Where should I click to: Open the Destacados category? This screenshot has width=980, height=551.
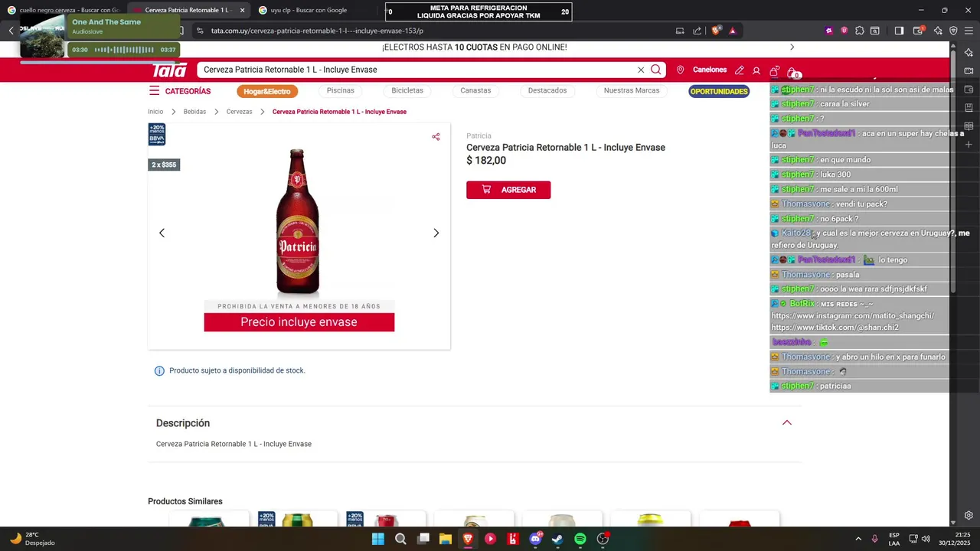(x=547, y=90)
